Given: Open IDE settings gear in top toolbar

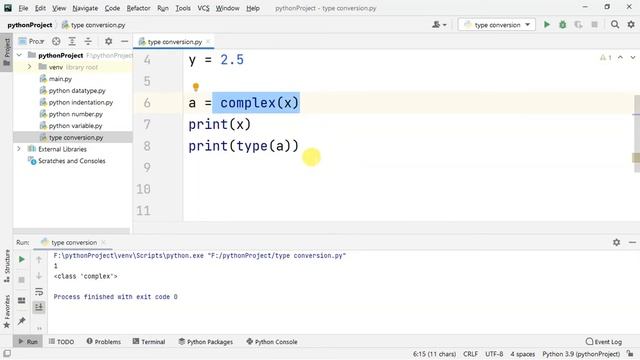Looking at the screenshot, I should click(631, 25).
